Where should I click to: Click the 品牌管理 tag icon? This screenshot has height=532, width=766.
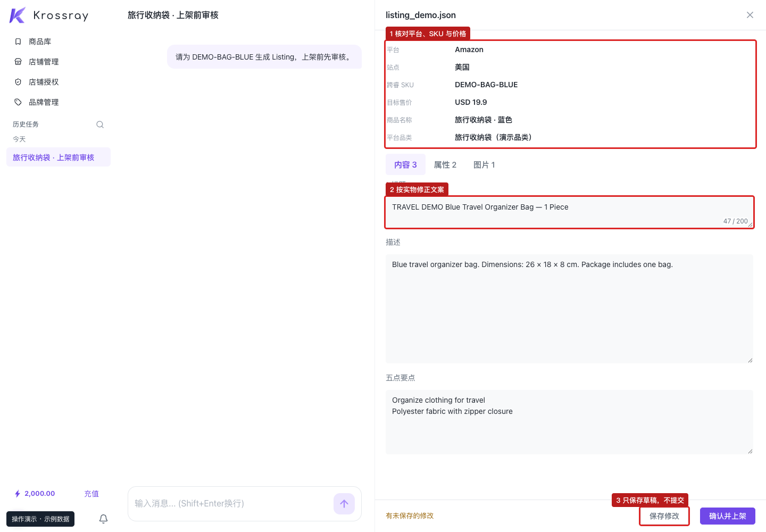point(18,102)
